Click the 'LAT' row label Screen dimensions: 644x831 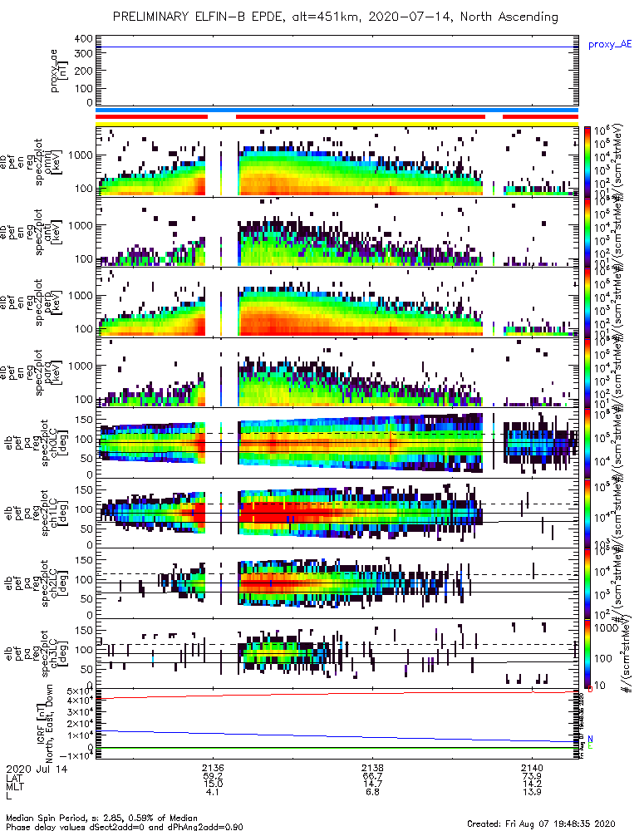coord(14,777)
